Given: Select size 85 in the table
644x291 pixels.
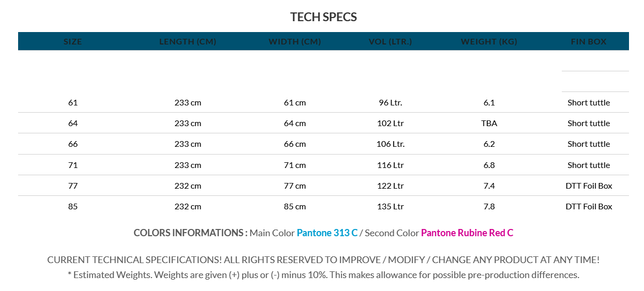Looking at the screenshot, I should [72, 206].
